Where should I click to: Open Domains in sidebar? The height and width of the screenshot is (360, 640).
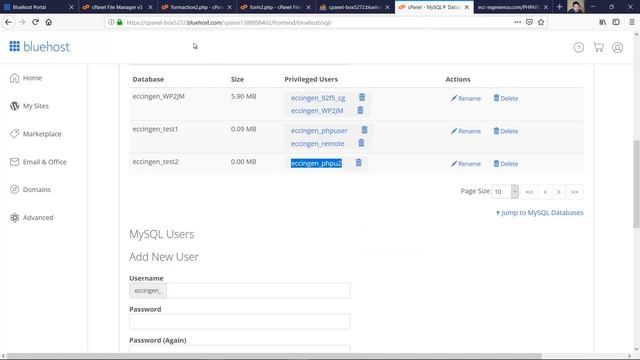(30, 190)
